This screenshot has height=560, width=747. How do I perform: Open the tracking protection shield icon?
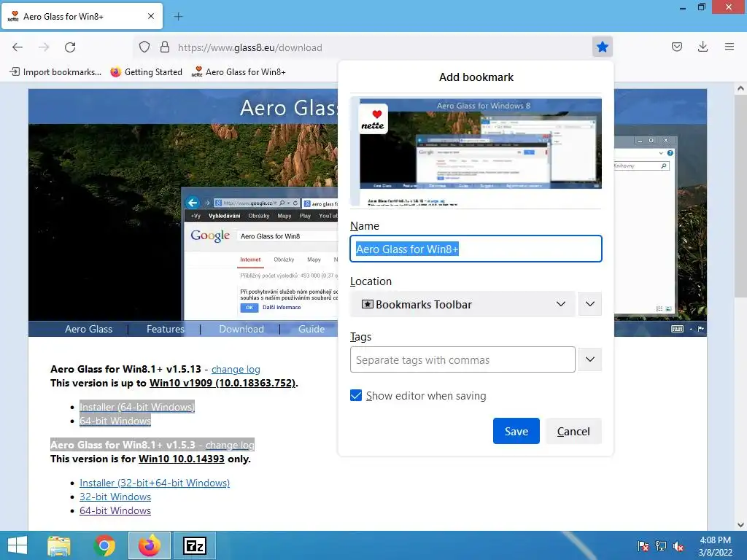point(144,47)
